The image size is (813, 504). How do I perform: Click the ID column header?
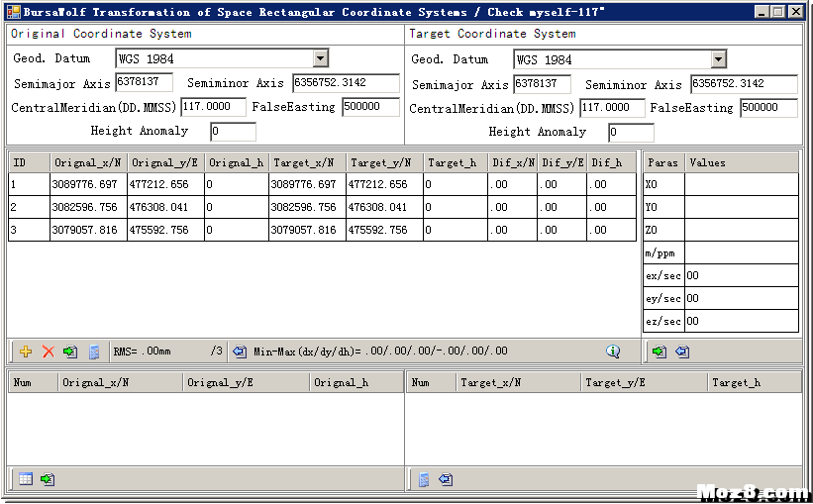pos(29,162)
